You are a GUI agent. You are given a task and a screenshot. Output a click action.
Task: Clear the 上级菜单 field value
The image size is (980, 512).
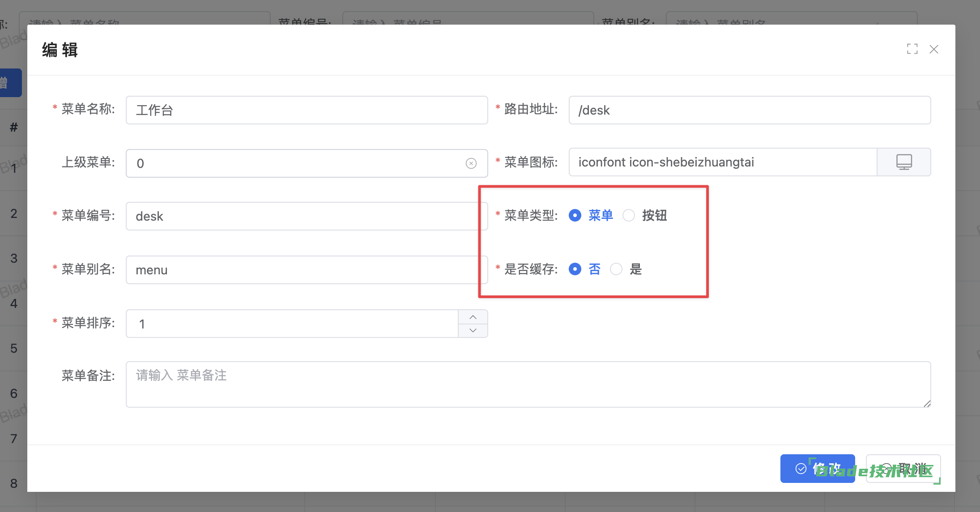(471, 163)
